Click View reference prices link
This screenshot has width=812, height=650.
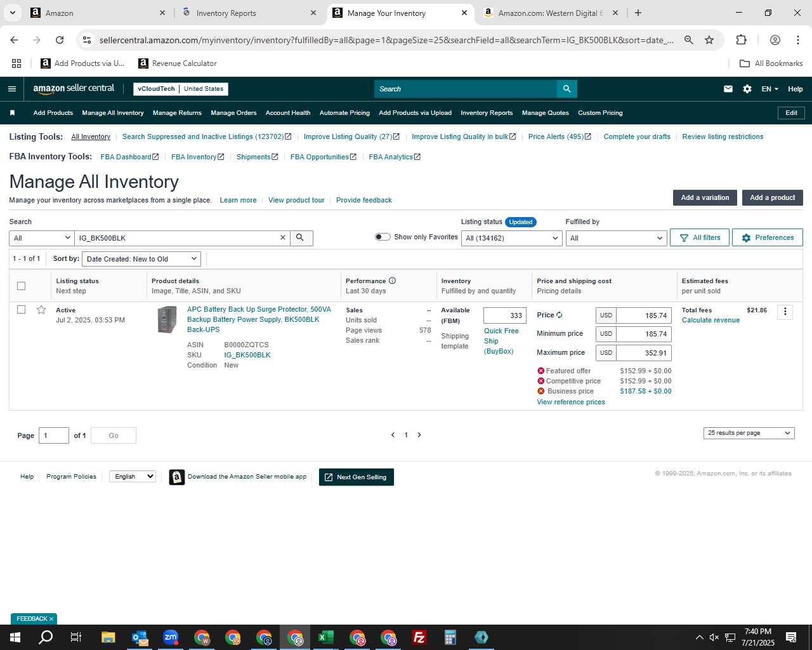[x=571, y=402]
